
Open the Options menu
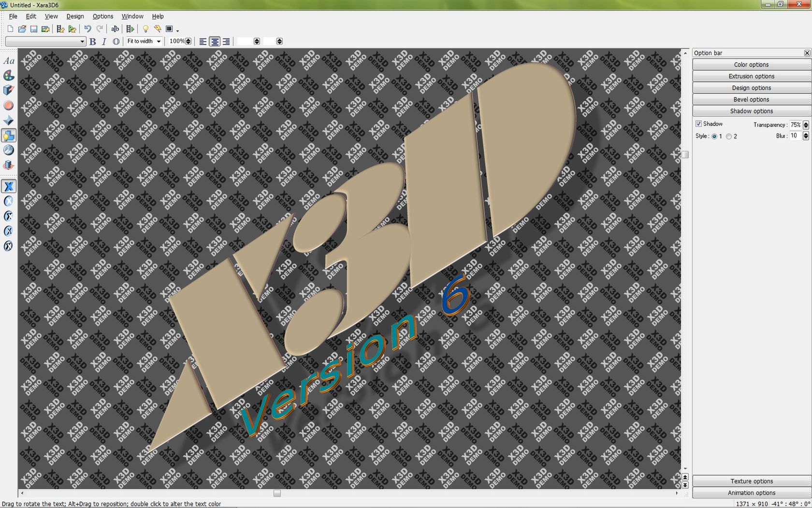point(103,16)
